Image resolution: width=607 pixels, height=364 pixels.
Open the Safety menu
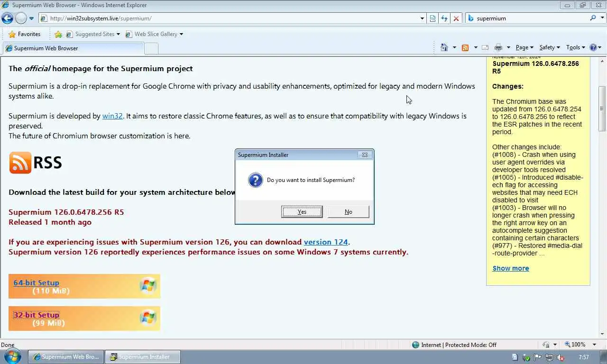[550, 47]
